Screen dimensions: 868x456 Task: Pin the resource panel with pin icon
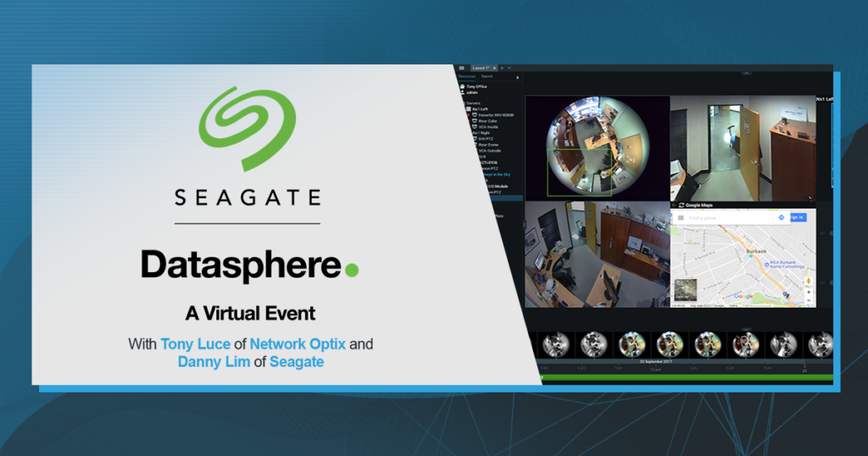pos(518,77)
